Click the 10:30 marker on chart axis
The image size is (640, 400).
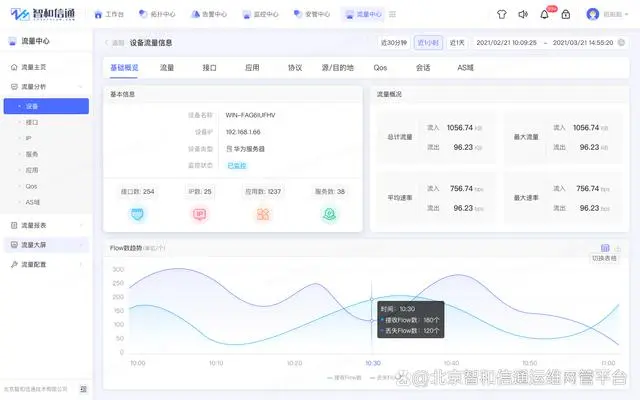coord(373,363)
